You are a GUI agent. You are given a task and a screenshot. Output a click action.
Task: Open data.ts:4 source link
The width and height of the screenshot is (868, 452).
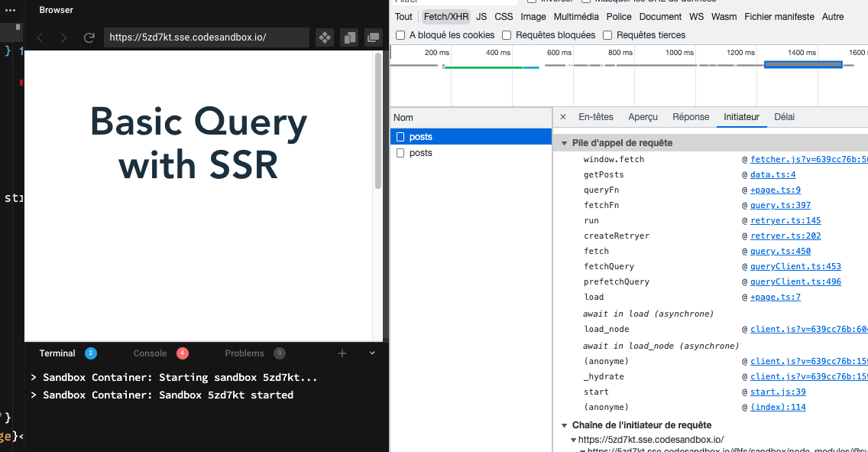click(772, 174)
